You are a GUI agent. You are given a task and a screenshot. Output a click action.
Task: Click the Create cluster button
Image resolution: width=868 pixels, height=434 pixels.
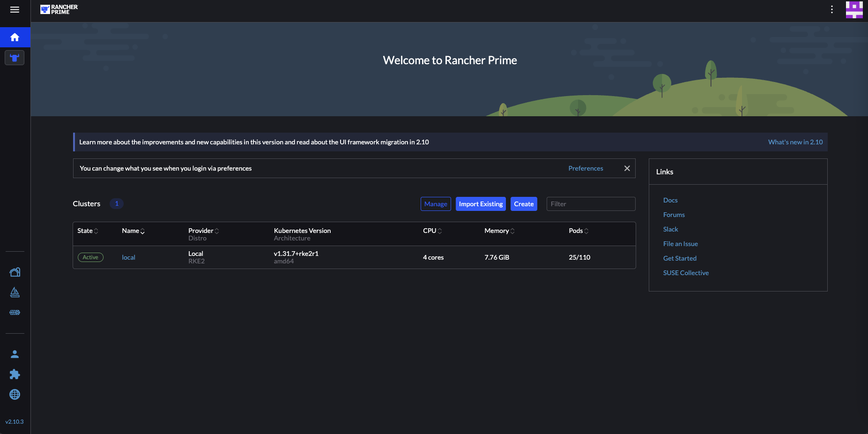pyautogui.click(x=524, y=204)
